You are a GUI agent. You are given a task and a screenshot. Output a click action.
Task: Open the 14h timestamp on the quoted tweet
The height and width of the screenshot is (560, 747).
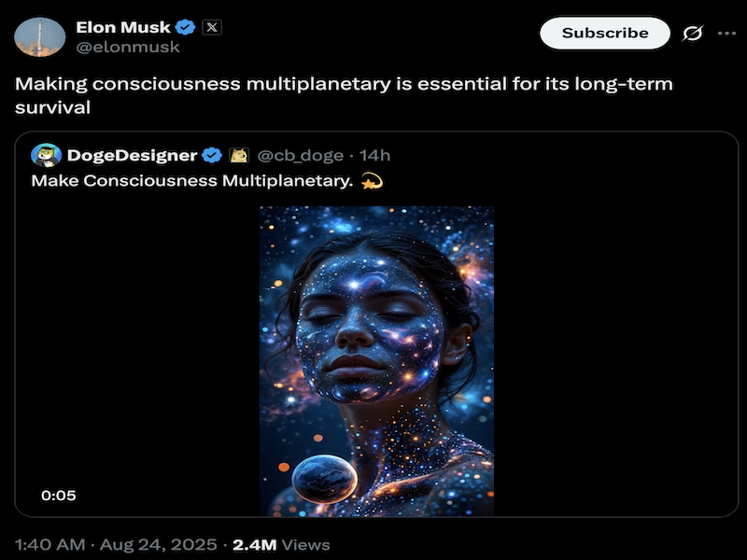tap(373, 155)
